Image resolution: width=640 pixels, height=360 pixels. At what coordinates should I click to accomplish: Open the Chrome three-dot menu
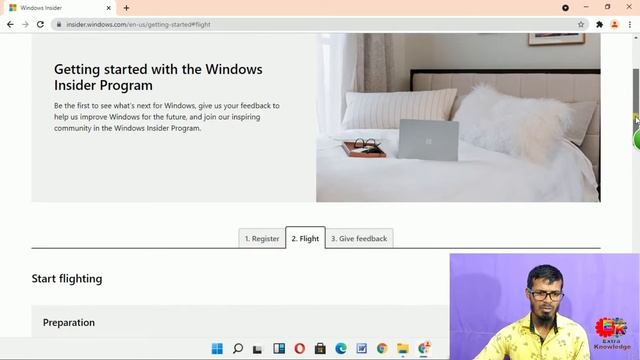[x=630, y=24]
